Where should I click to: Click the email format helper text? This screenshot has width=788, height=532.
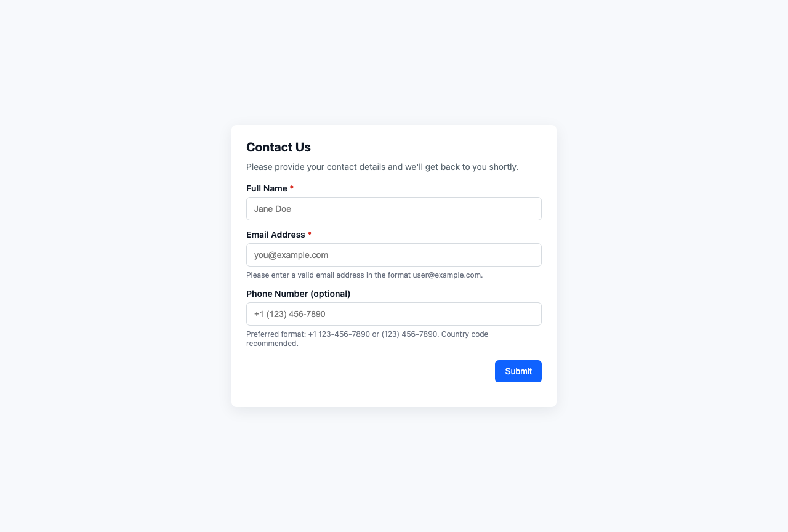click(364, 275)
